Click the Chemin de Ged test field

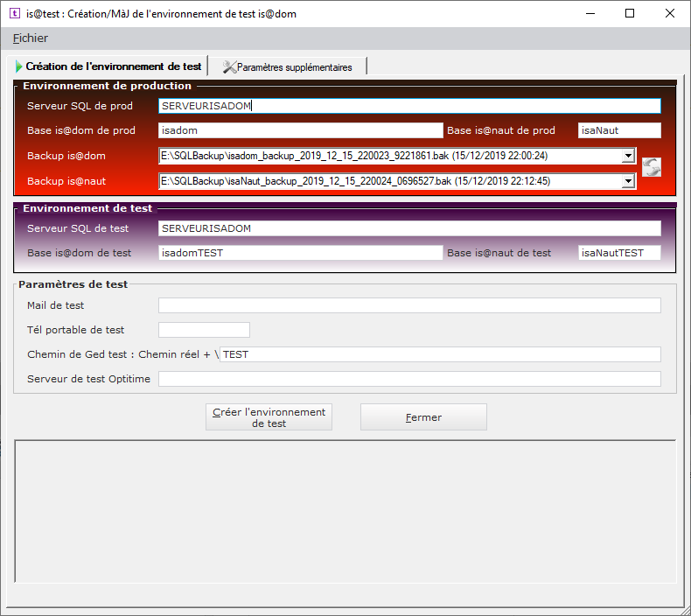click(440, 354)
